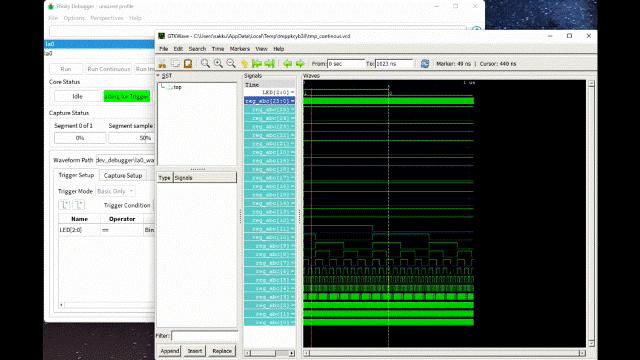This screenshot has height=360, width=640.
Task: Select the reg_abc[0] signal row
Action: tap(269, 322)
